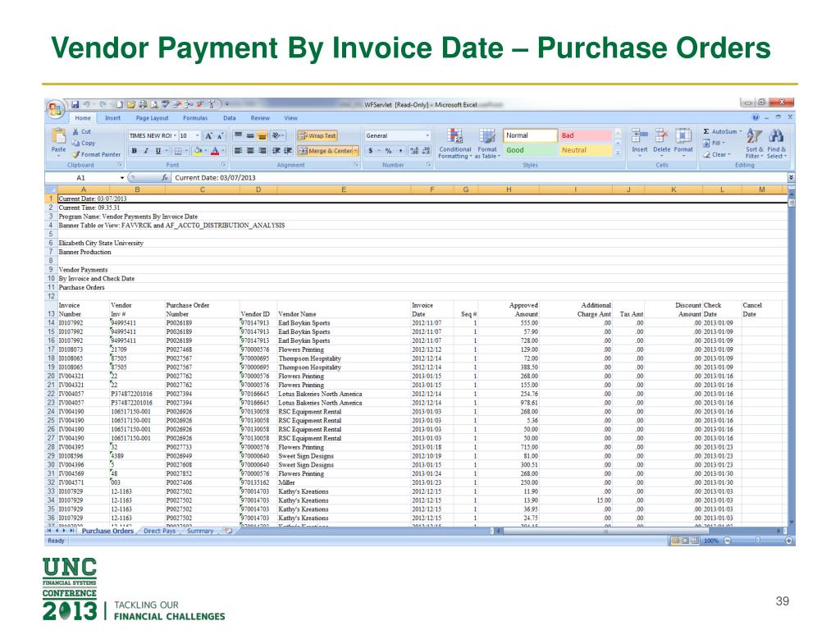Apply the Bad cell style
Image resolution: width=840 pixels, height=630 pixels.
(x=585, y=135)
